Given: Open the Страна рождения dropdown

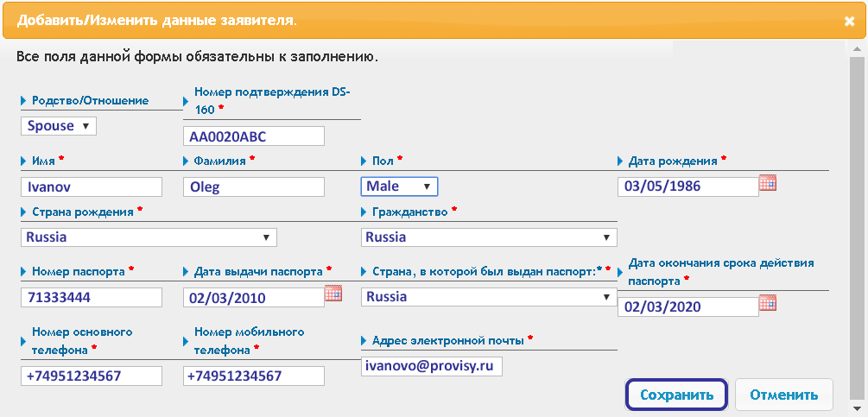Looking at the screenshot, I should [149, 237].
